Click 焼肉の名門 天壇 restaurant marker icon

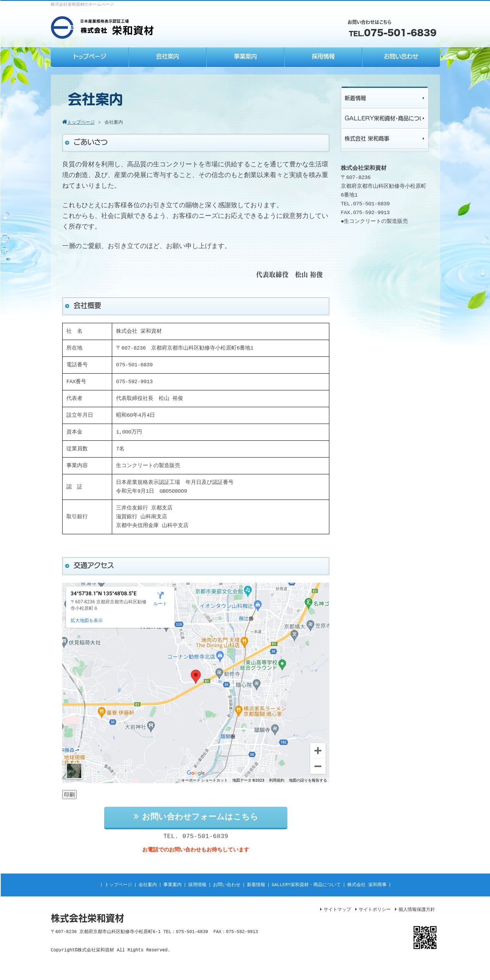point(245,642)
